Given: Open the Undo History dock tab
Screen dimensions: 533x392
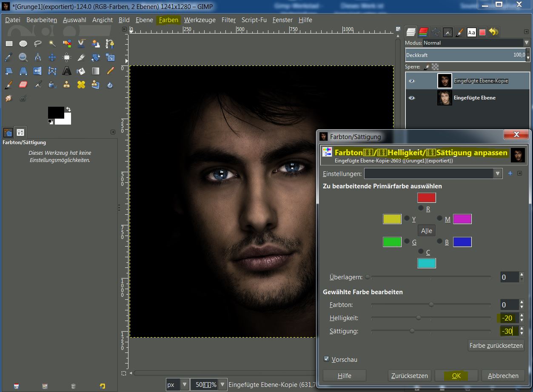Looking at the screenshot, I should pos(493,32).
